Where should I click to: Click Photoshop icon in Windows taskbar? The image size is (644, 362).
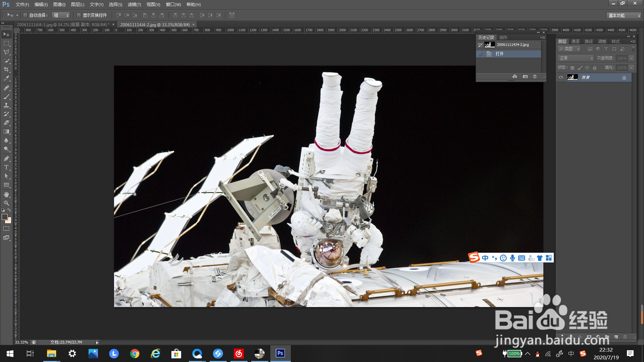280,353
